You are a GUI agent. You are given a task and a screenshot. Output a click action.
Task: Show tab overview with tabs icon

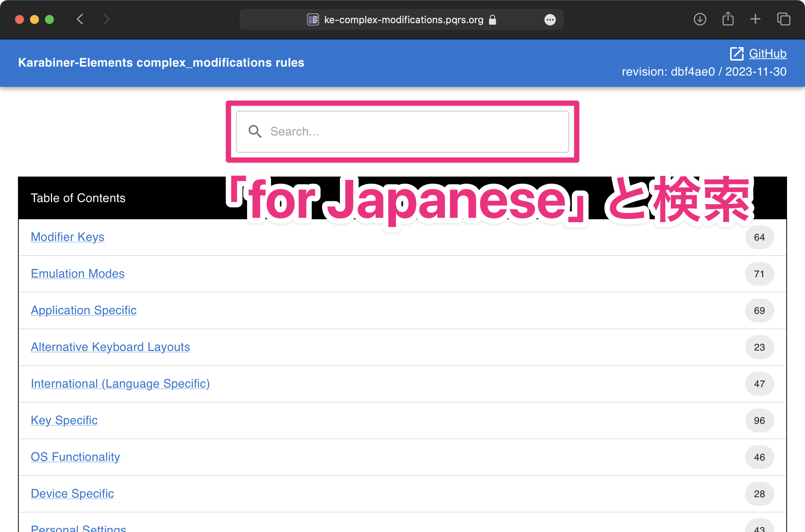[783, 19]
